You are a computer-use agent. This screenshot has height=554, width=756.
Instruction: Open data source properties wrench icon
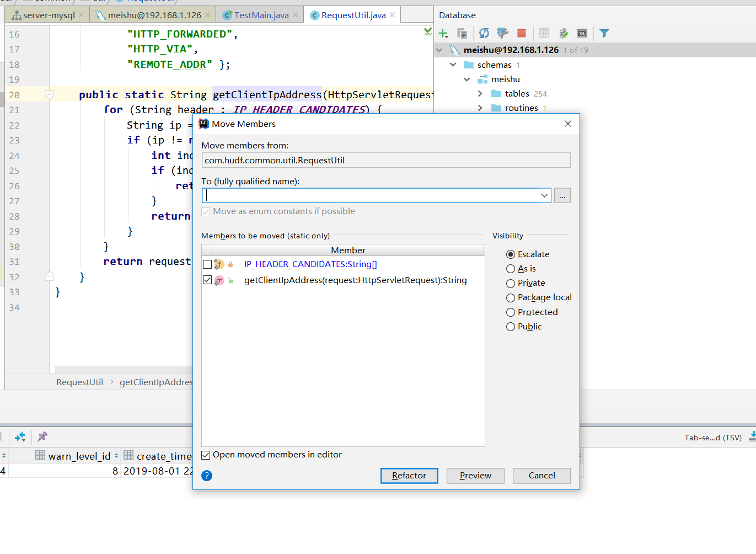tap(502, 34)
